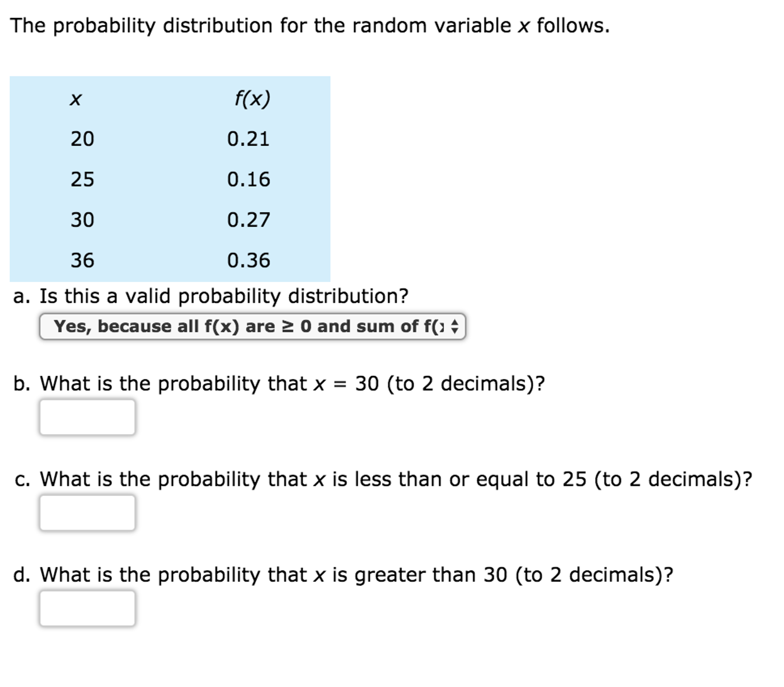This screenshot has height=687, width=784.
Task: Click question a 'Is this a valid probability distribution?'
Action: tap(211, 295)
